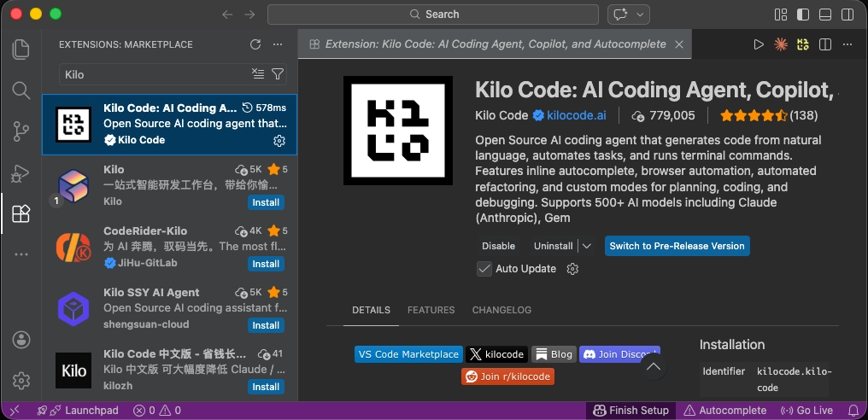Screen dimensions: 868x420
Task: Open the kilocode.ai publisher link
Action: (x=577, y=115)
